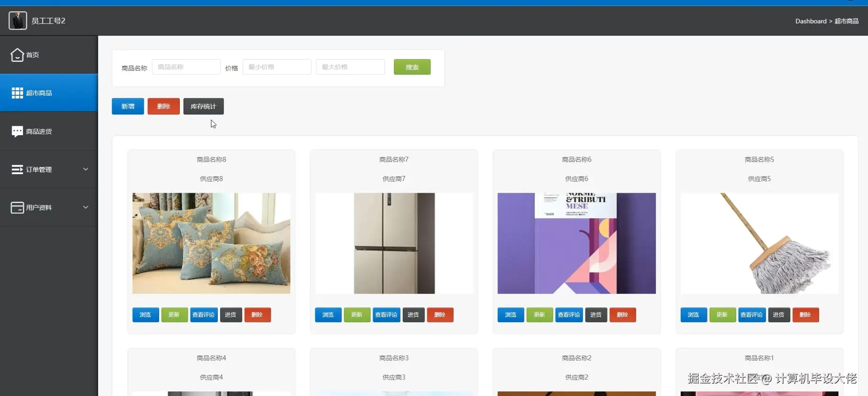Expand the 用户资料 chevron
This screenshot has height=396, width=868.
85,207
